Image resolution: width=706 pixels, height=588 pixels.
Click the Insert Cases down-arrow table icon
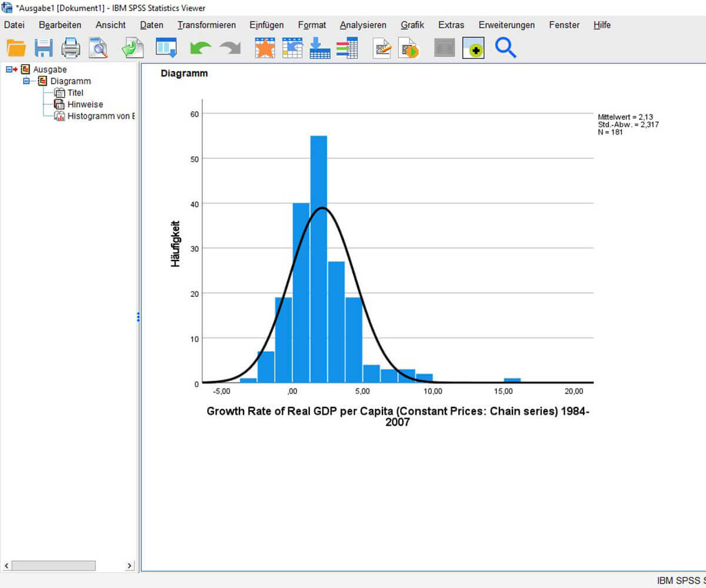pos(319,48)
